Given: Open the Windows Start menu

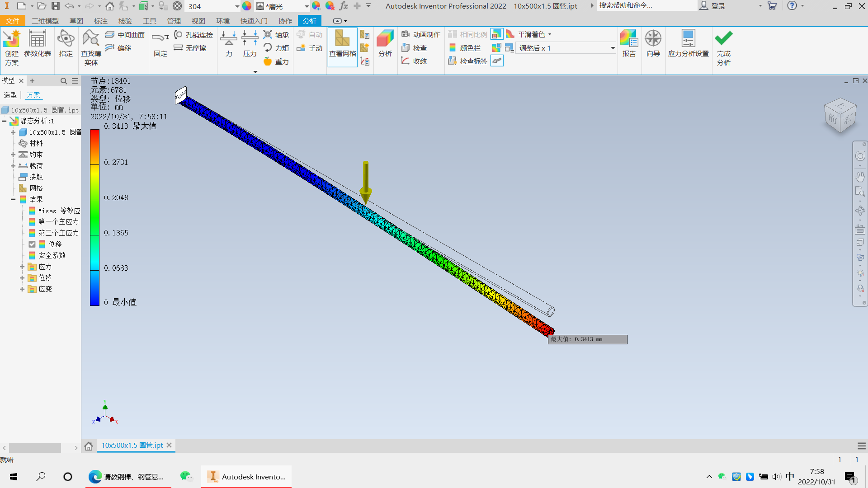Looking at the screenshot, I should click(14, 477).
